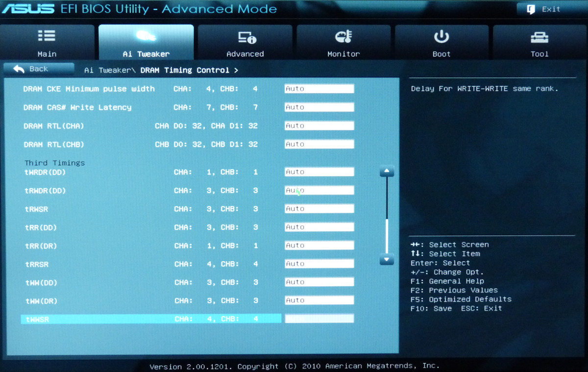Image resolution: width=588 pixels, height=372 pixels.
Task: Open Auto field for tWRDR(DD)
Action: click(x=319, y=172)
